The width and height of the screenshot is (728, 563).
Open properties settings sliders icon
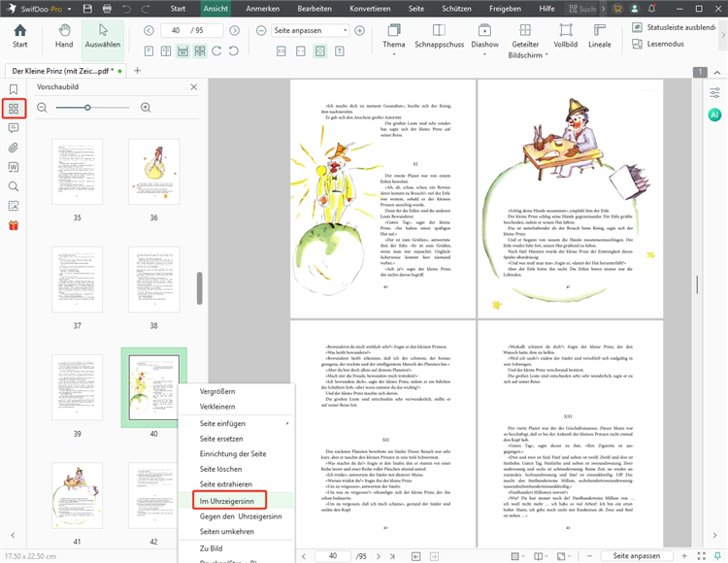click(714, 92)
